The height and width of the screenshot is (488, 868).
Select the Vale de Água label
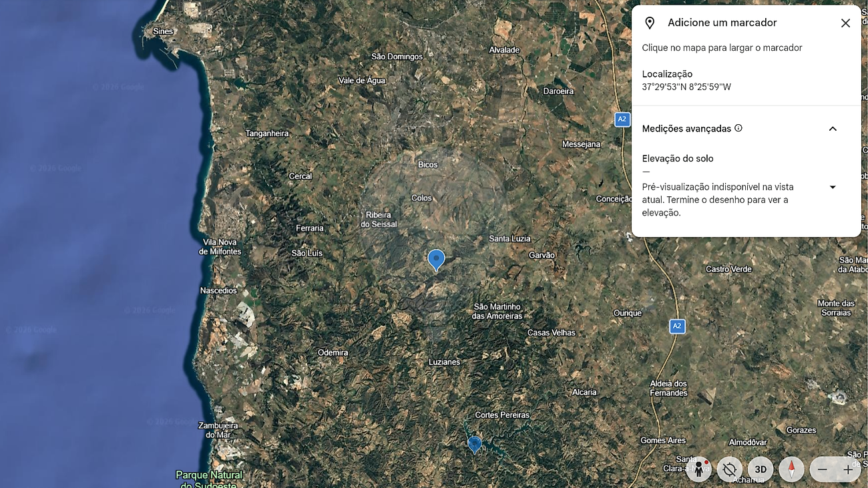point(362,80)
